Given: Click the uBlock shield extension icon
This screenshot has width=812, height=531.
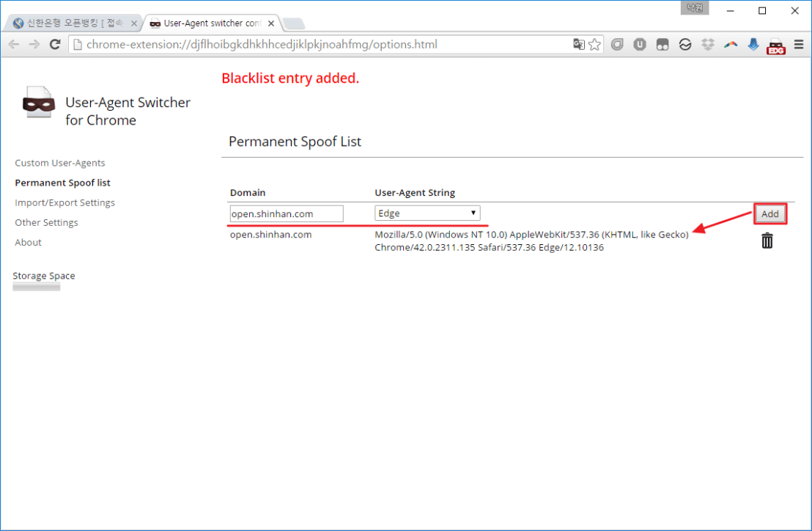Looking at the screenshot, I should coord(640,45).
